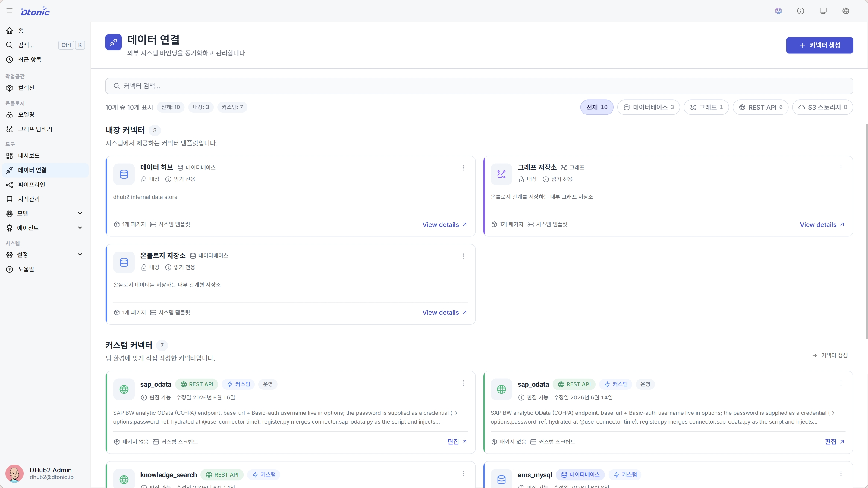Open more options for 온톨로지 저장소 card
This screenshot has width=868, height=488.
click(463, 256)
